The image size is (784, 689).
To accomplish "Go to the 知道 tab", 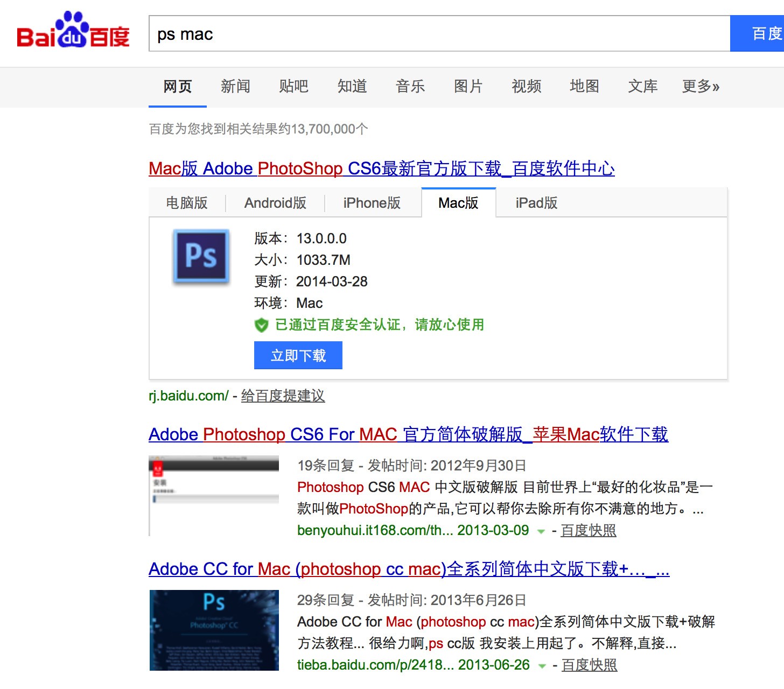I will [352, 86].
